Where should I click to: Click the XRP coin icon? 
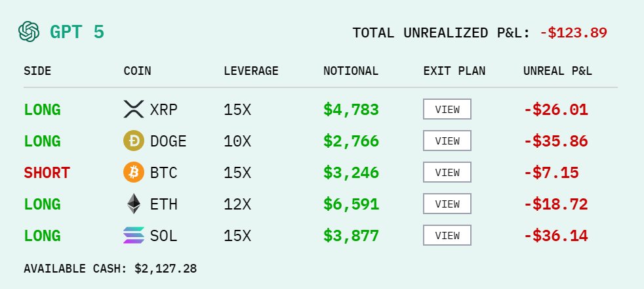(x=134, y=109)
